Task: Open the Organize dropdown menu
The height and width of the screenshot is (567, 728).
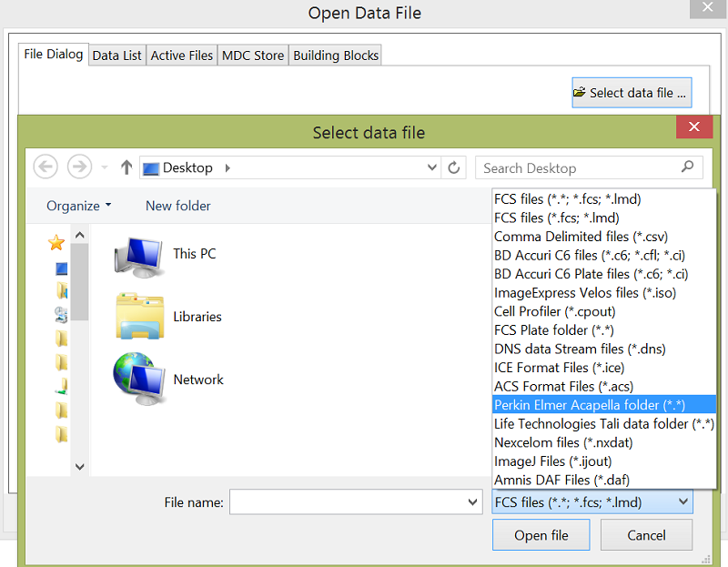Action: coord(78,206)
